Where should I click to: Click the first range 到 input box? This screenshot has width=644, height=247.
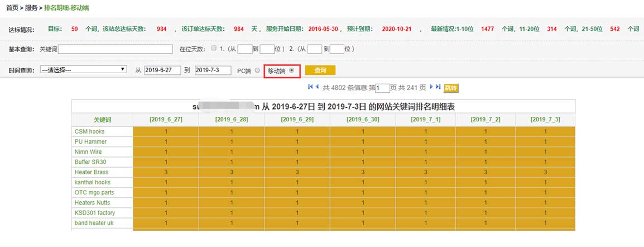267,49
